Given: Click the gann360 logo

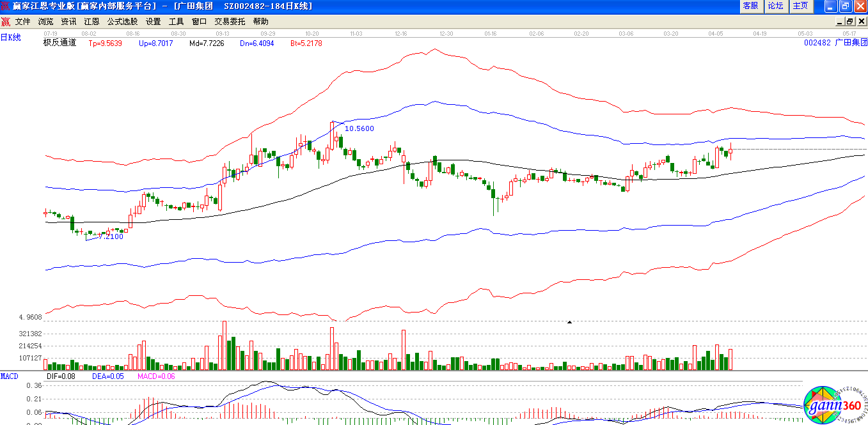Looking at the screenshot, I should click(836, 405).
